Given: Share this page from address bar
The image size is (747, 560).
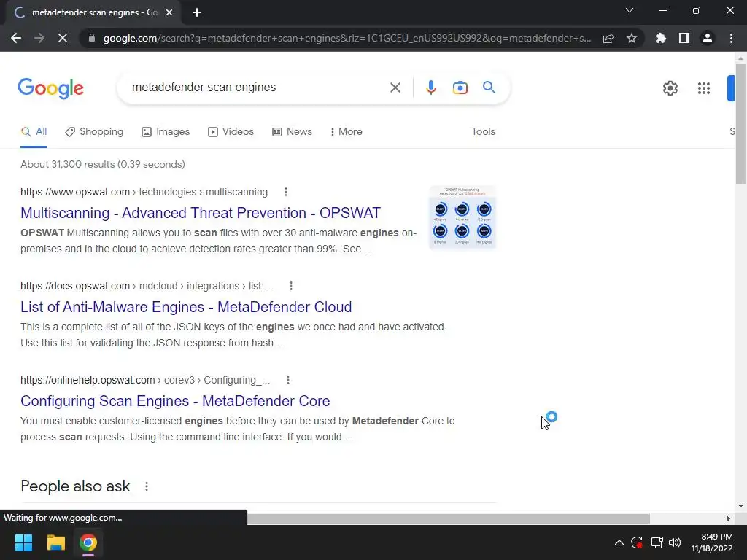Looking at the screenshot, I should point(608,38).
